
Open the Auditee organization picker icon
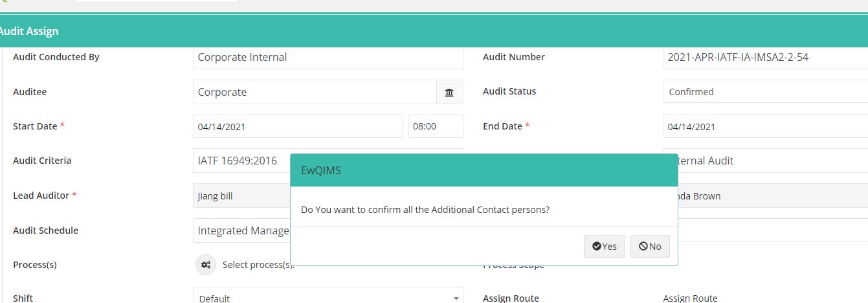(x=450, y=92)
